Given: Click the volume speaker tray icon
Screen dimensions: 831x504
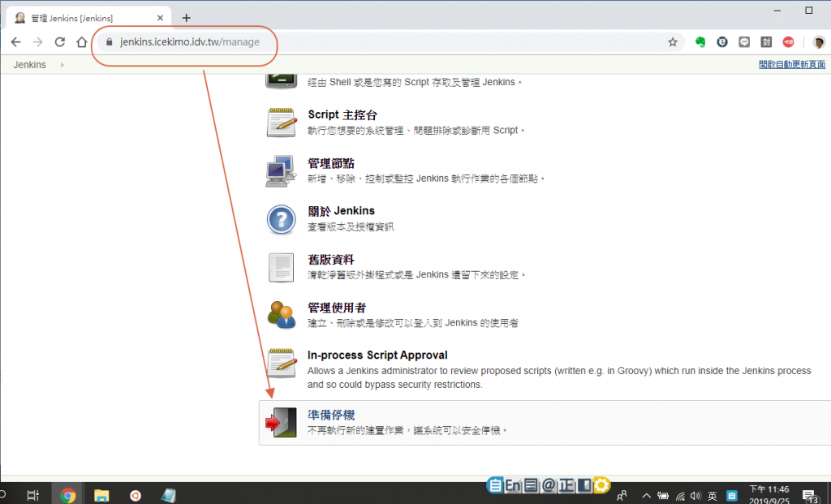Looking at the screenshot, I should [x=695, y=496].
